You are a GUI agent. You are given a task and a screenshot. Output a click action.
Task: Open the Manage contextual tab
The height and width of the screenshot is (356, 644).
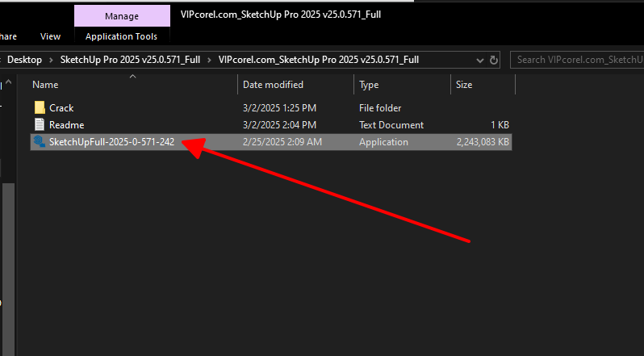coord(122,16)
